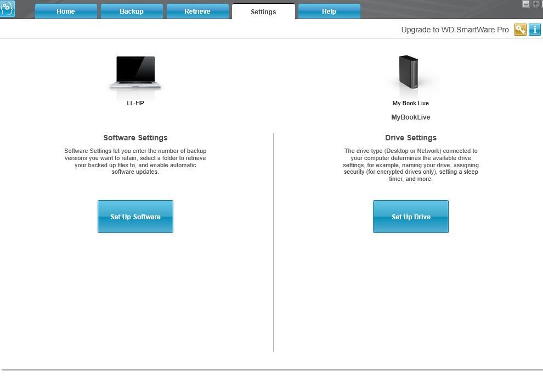Click the Software Settings heading

coord(135,138)
